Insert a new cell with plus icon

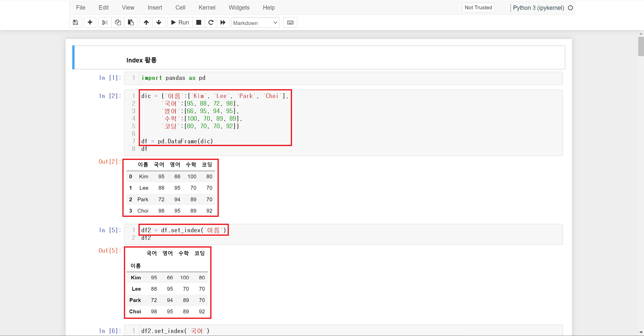pos(90,22)
